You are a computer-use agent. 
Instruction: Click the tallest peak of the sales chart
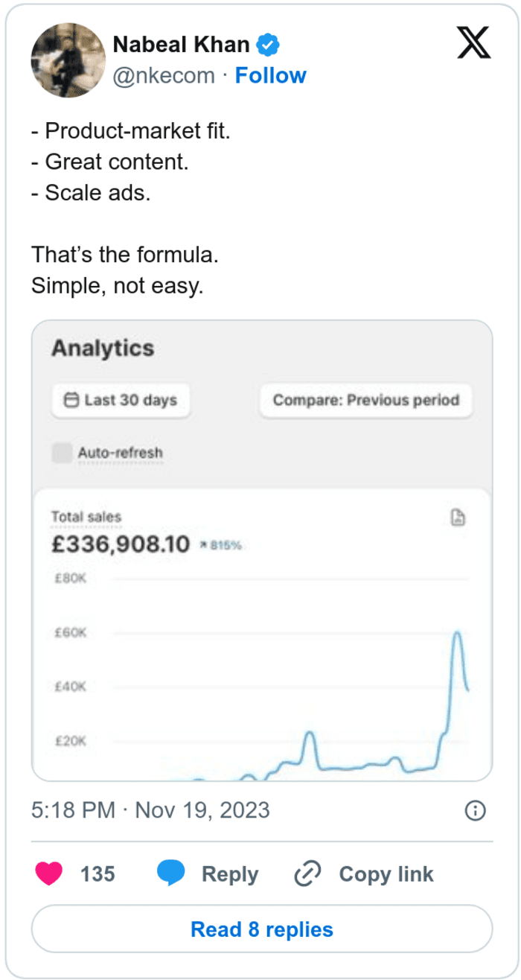pos(458,634)
